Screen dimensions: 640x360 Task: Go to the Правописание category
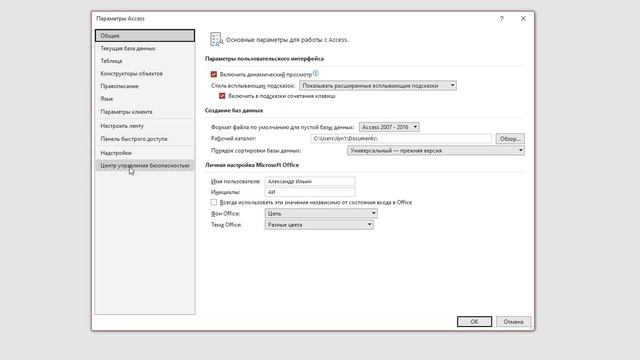(x=145, y=86)
